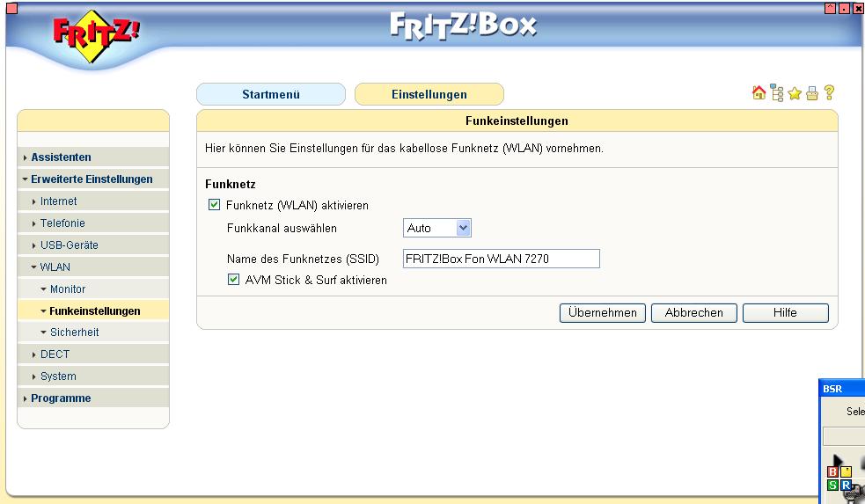Click the Abbrechen button
Viewport: 865px width, 504px height.
click(x=694, y=312)
